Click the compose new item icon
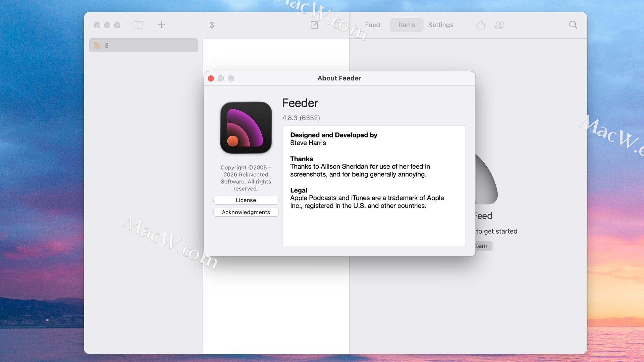This screenshot has width=644, height=362. [x=314, y=25]
